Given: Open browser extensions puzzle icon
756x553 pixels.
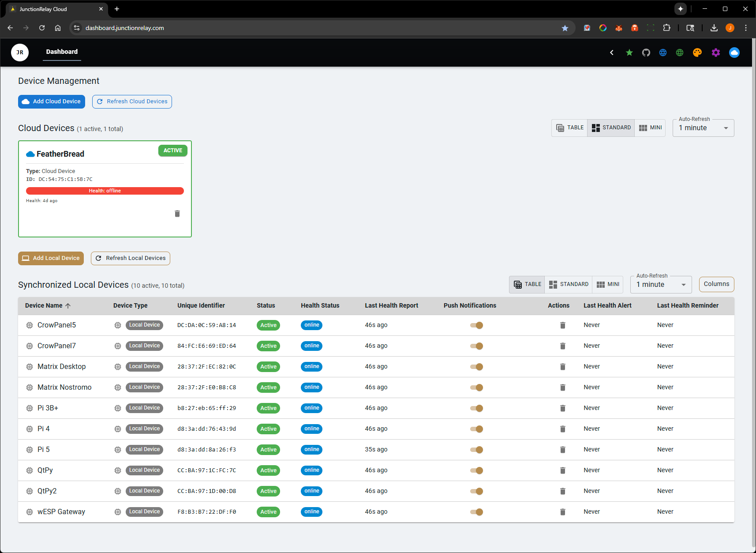Looking at the screenshot, I should click(666, 28).
